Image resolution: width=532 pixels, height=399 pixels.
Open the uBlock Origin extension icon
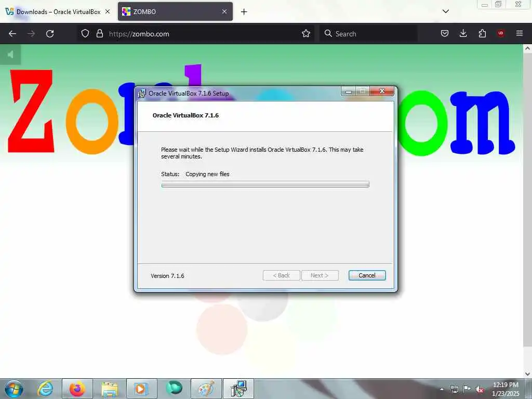pyautogui.click(x=501, y=33)
